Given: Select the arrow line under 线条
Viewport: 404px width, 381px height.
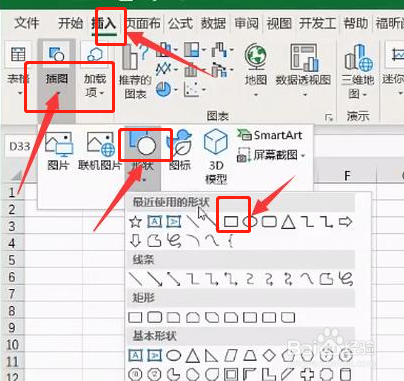Looking at the screenshot, I should click(154, 279).
